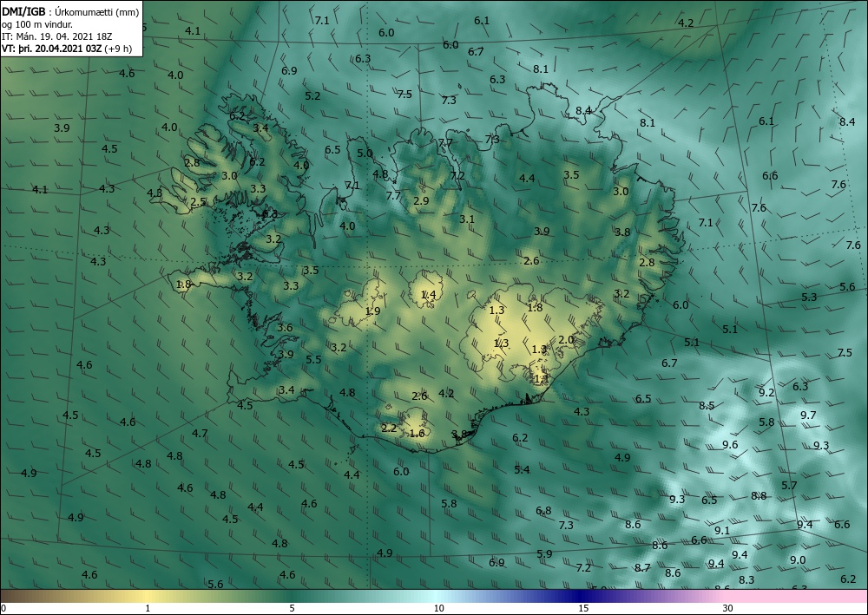The width and height of the screenshot is (868, 615).
Task: Click the 8.7 value on the map
Action: (642, 567)
